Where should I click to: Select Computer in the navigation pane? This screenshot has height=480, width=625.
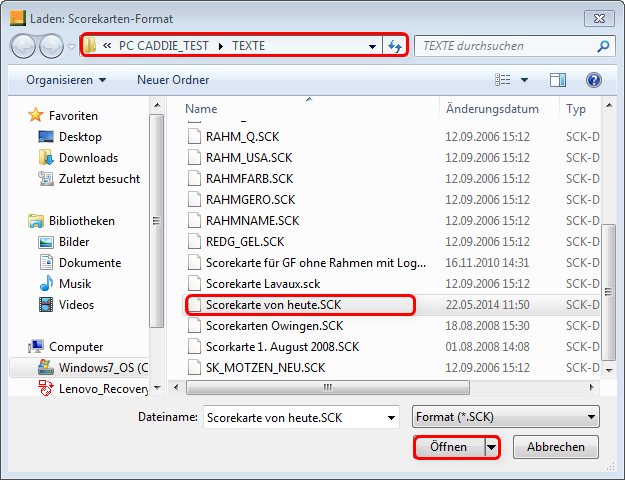pos(76,347)
